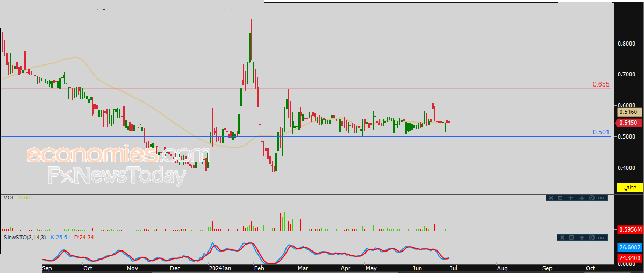644x273 pixels.
Task: Click the 0.5956M volume value tag
Action: click(629, 230)
